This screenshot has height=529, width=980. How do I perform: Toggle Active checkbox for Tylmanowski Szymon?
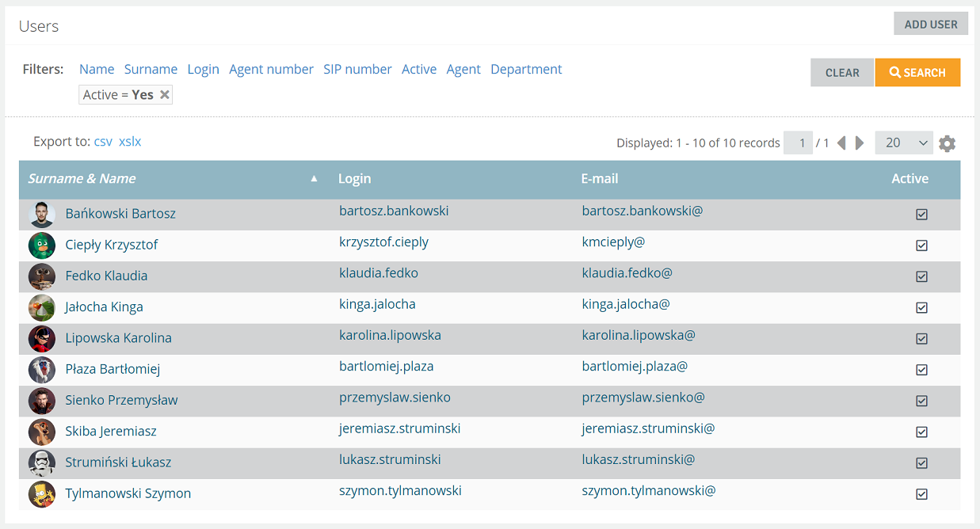(921, 494)
